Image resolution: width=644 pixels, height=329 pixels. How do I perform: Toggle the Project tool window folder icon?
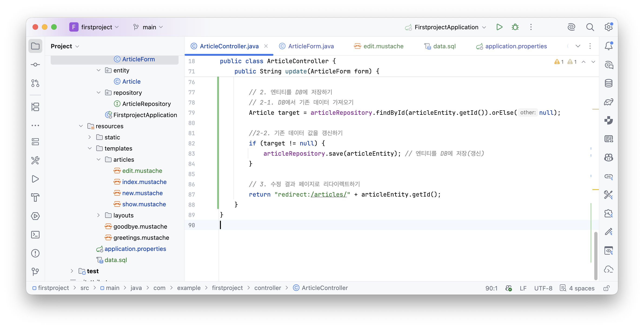point(35,46)
